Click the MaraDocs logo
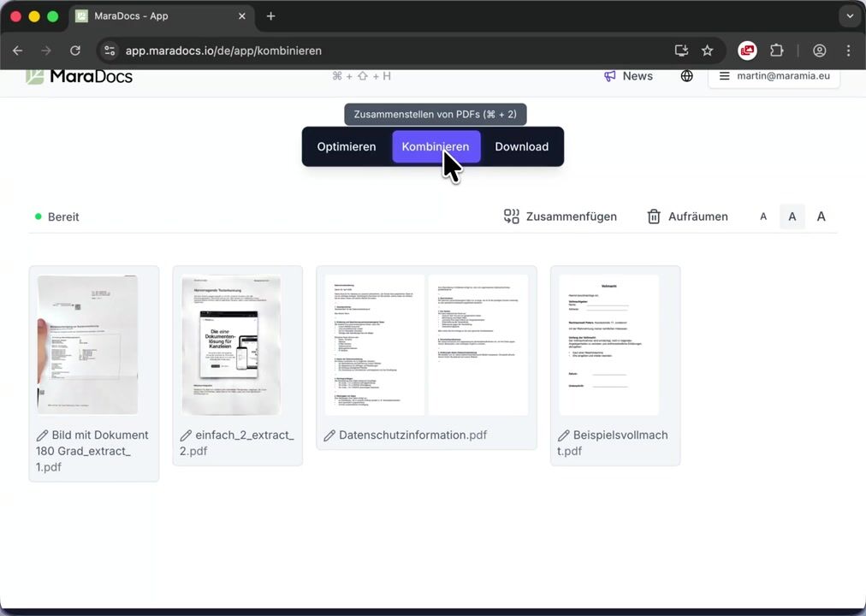Viewport: 866px width, 616px height. click(79, 76)
